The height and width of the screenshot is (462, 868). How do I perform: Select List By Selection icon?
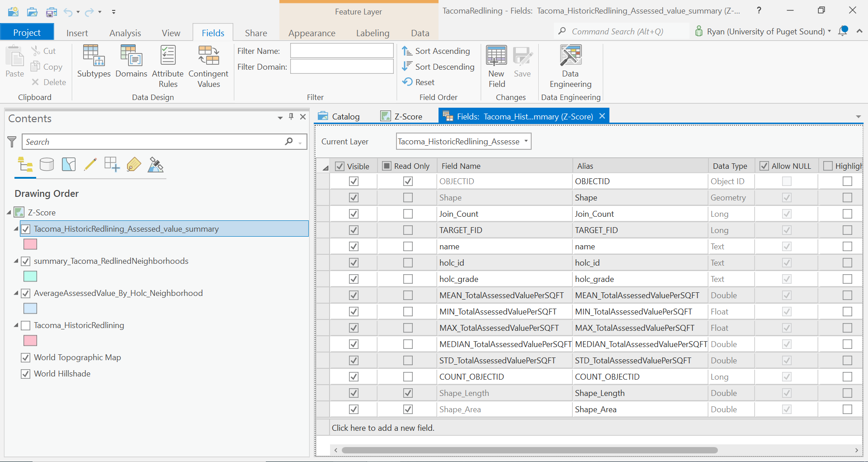click(x=68, y=164)
